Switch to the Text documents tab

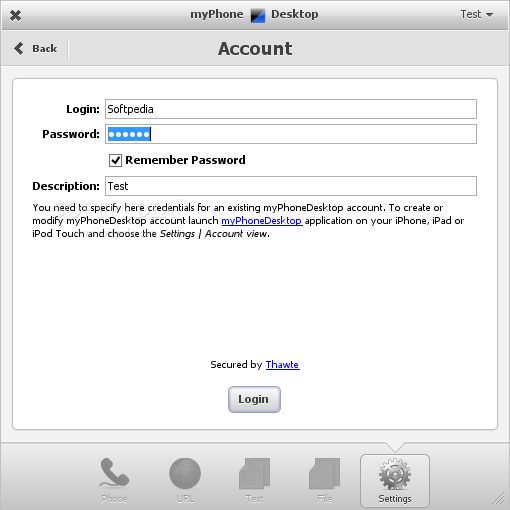[255, 480]
